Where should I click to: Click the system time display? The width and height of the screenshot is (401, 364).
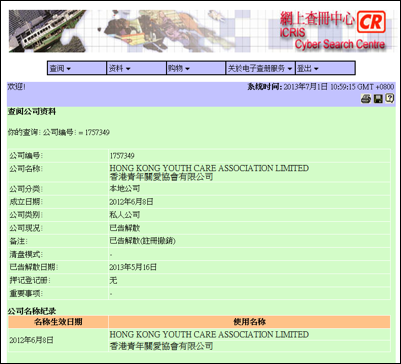point(320,87)
